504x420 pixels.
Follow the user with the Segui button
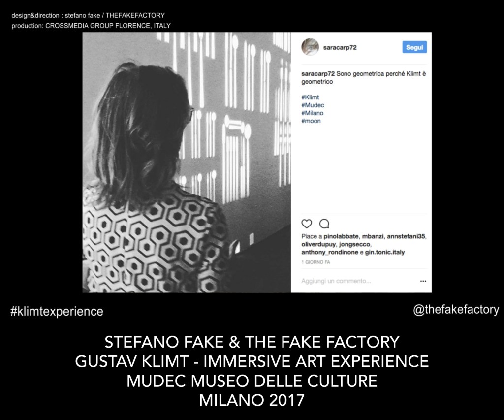414,47
